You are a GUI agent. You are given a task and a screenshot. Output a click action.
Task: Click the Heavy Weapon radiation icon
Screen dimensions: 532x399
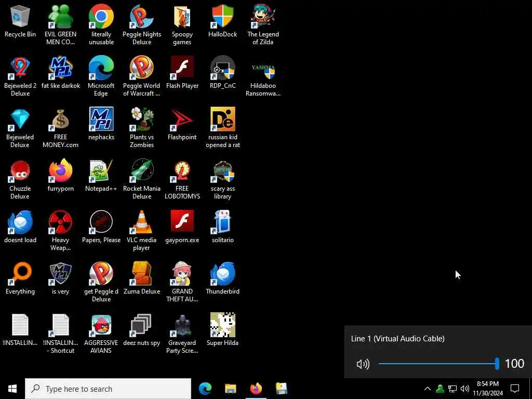(60, 231)
